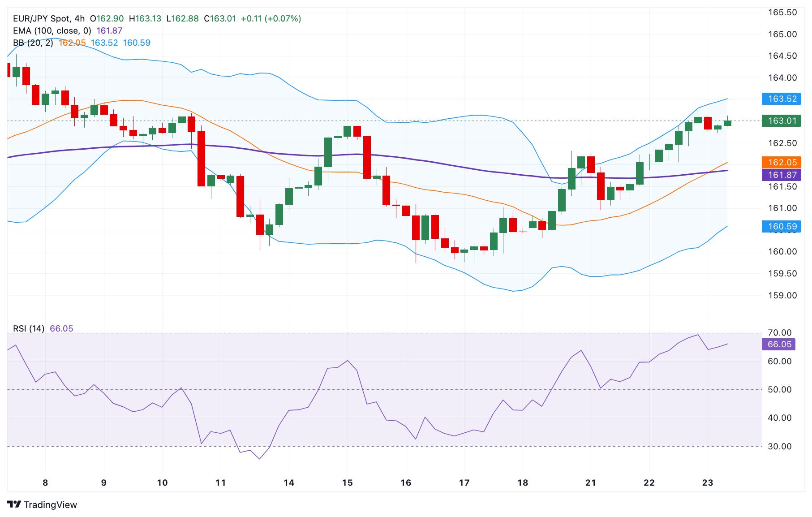This screenshot has height=517, width=812.
Task: Click the 4h timeframe label in header
Action: click(80, 18)
